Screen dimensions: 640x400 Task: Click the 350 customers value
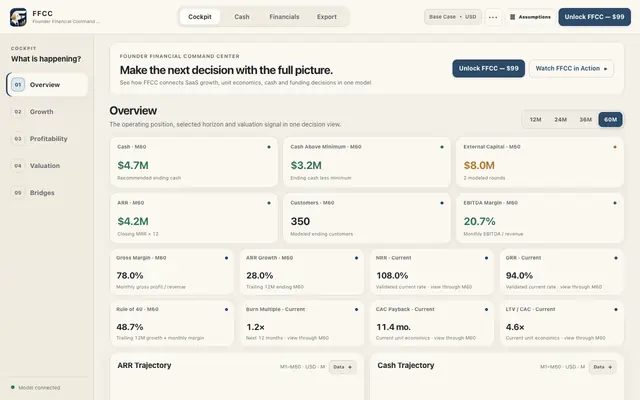pos(300,221)
